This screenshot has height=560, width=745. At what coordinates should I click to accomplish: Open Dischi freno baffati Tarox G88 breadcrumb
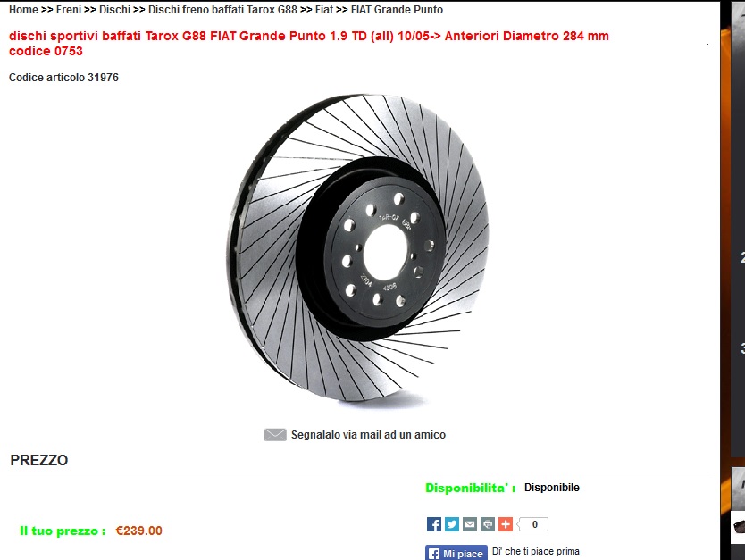[x=222, y=10]
